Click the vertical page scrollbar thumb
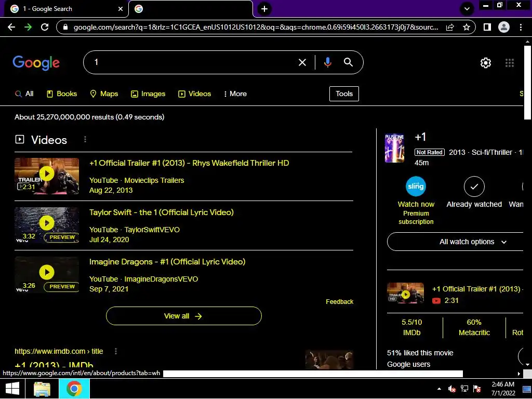The image size is (532, 399). (527, 82)
